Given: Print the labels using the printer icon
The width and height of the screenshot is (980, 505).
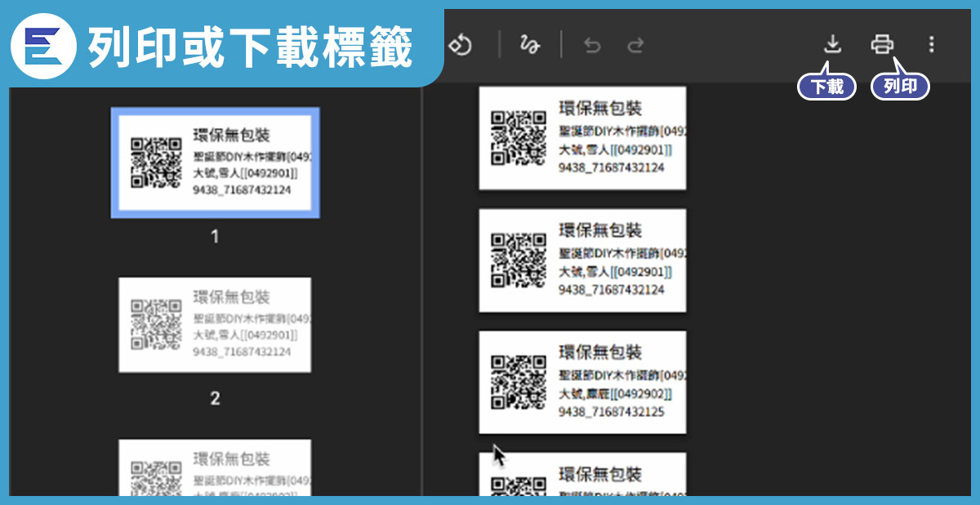Looking at the screenshot, I should click(x=882, y=44).
